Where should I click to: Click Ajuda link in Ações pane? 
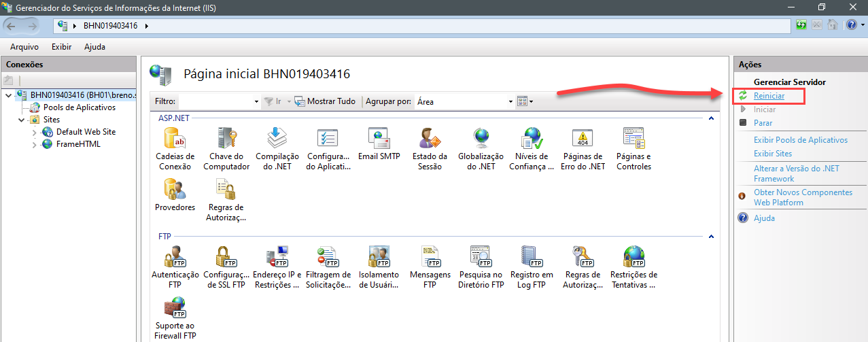point(764,218)
